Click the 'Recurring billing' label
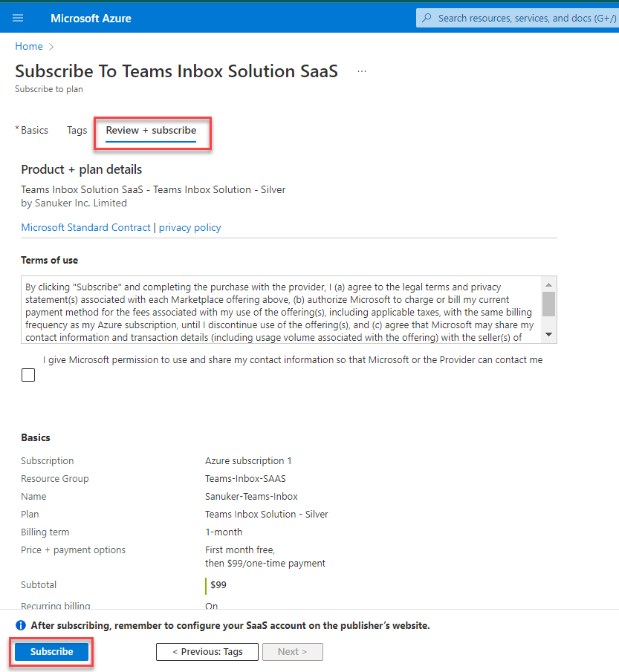619x672 pixels. [x=55, y=606]
